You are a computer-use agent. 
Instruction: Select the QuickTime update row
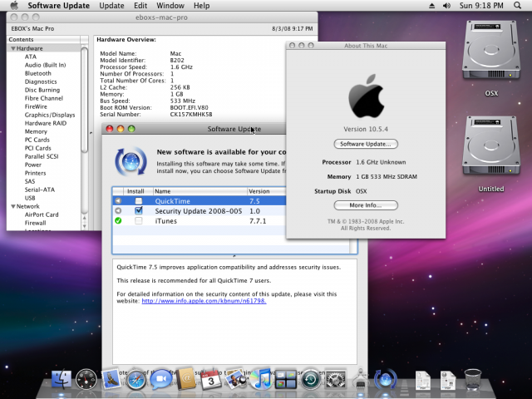coord(199,201)
